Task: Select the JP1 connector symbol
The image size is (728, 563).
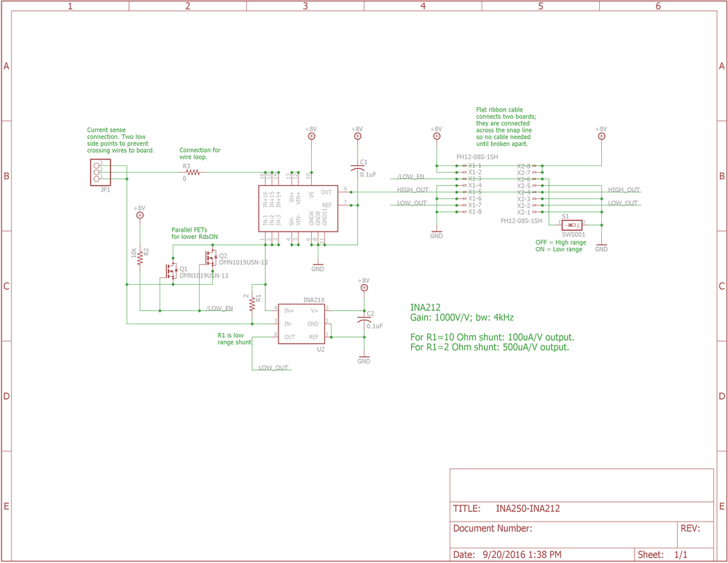Action: tap(101, 172)
